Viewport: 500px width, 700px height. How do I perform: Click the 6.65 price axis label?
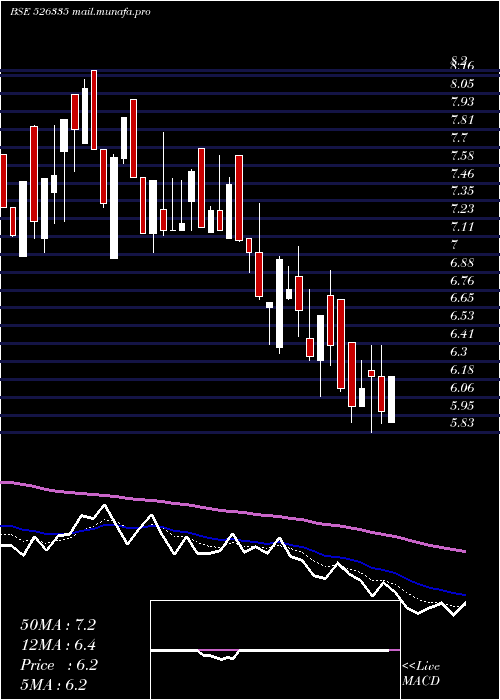click(462, 298)
